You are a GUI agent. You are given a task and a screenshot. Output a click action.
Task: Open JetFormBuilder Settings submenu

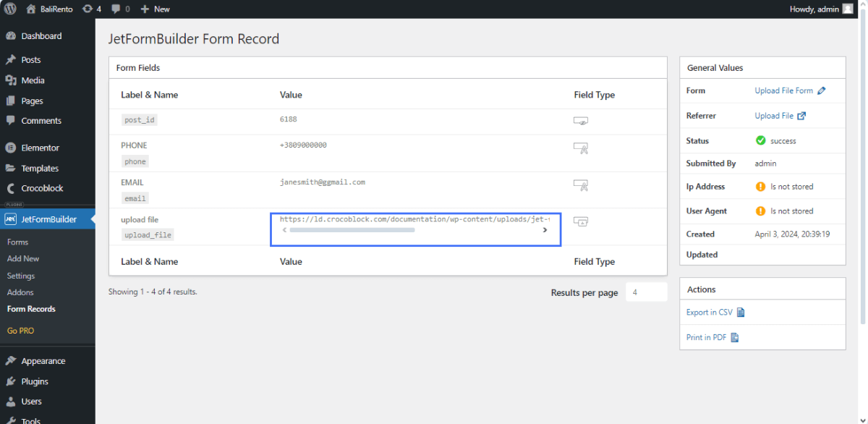[21, 276]
